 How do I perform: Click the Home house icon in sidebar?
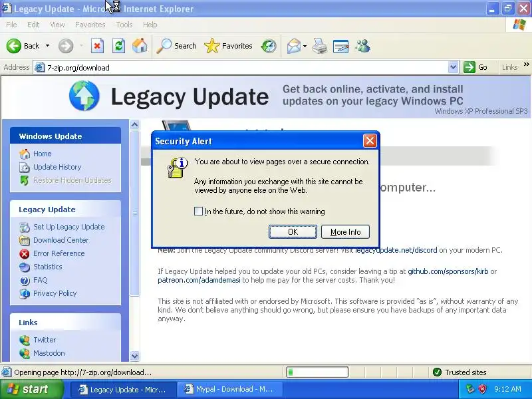coord(25,154)
